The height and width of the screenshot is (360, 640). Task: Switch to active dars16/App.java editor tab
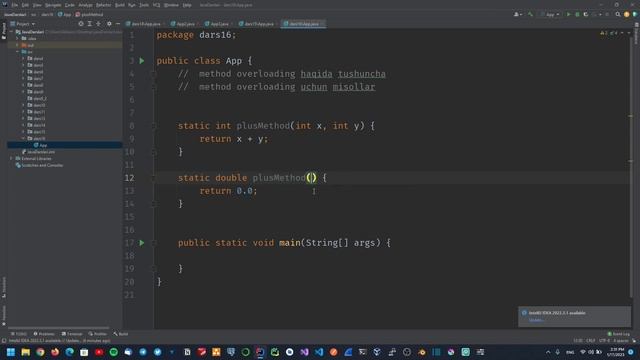(303, 24)
